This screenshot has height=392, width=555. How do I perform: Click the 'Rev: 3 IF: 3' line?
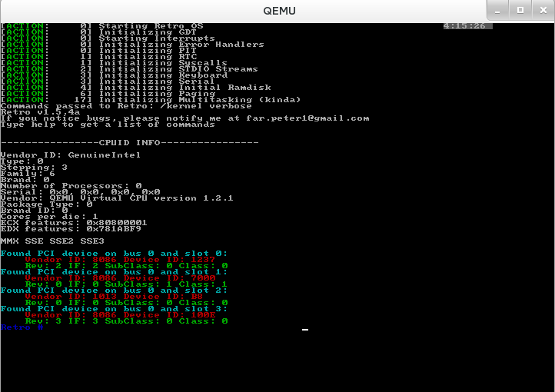tap(126, 321)
